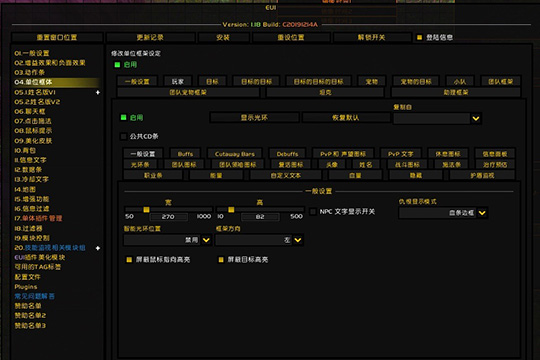
Task: Click the 更新记录 button
Action: pos(150,37)
